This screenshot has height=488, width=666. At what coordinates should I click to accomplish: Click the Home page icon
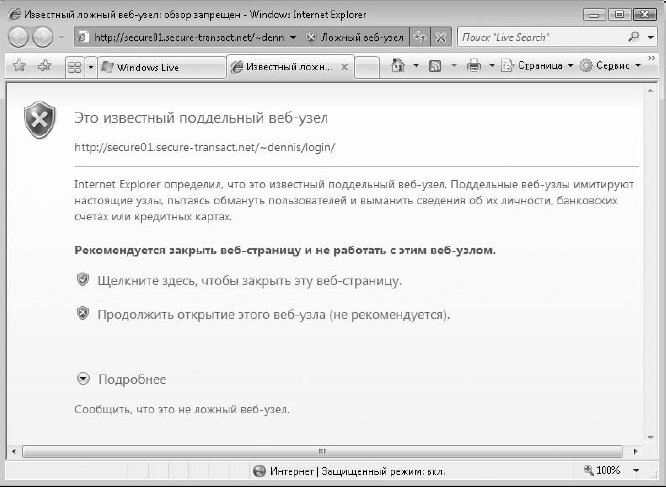coord(398,67)
